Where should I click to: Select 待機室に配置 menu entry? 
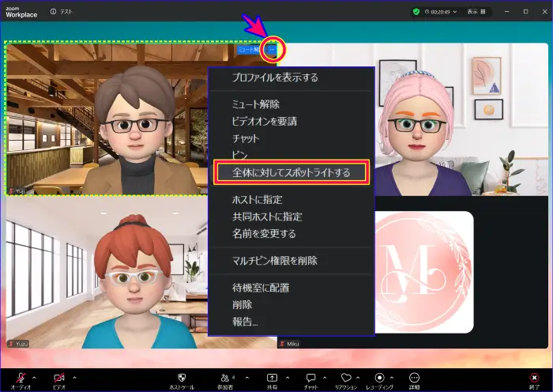[261, 288]
